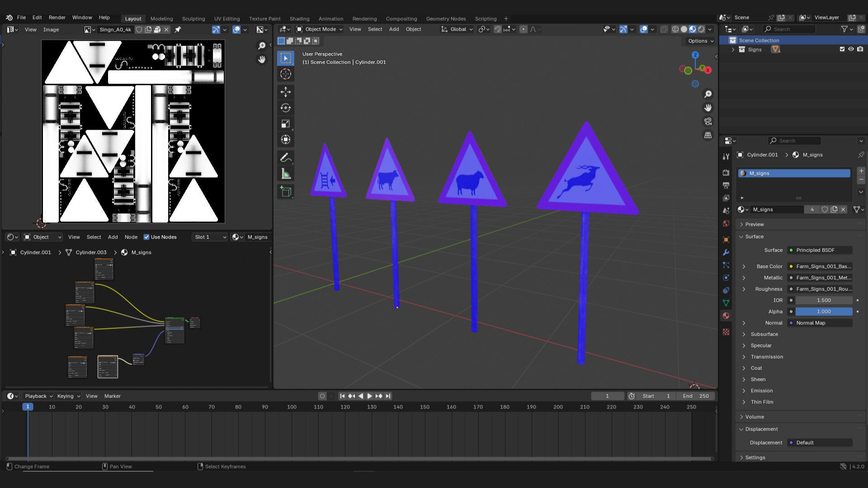Click the End frame field
The height and width of the screenshot is (488, 868).
coord(696,396)
